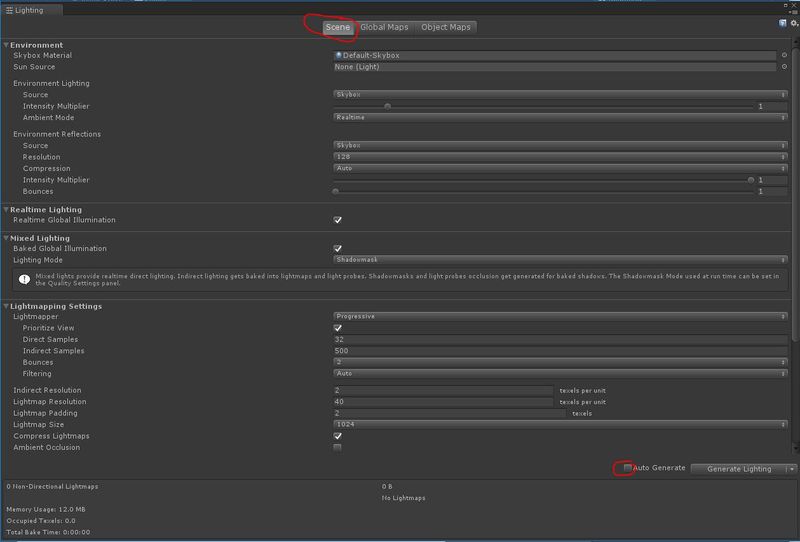Open the Lighting help documentation icon
Screen dimensions: 800x542
pos(782,23)
